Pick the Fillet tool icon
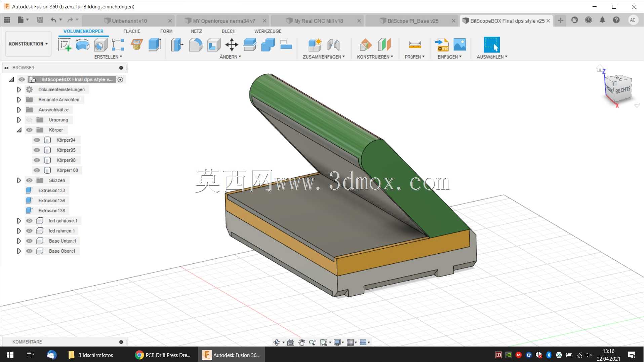This screenshot has width=644, height=362. click(195, 44)
